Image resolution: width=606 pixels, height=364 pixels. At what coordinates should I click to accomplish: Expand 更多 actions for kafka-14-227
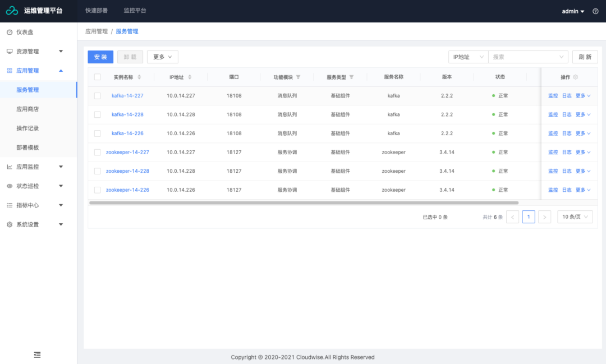coord(583,96)
